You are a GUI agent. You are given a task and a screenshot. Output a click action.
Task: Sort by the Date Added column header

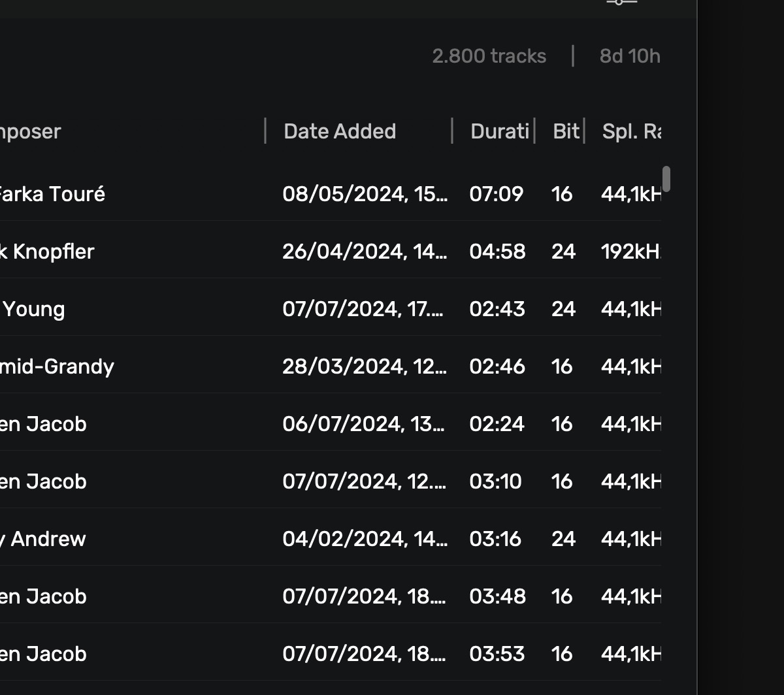click(340, 131)
